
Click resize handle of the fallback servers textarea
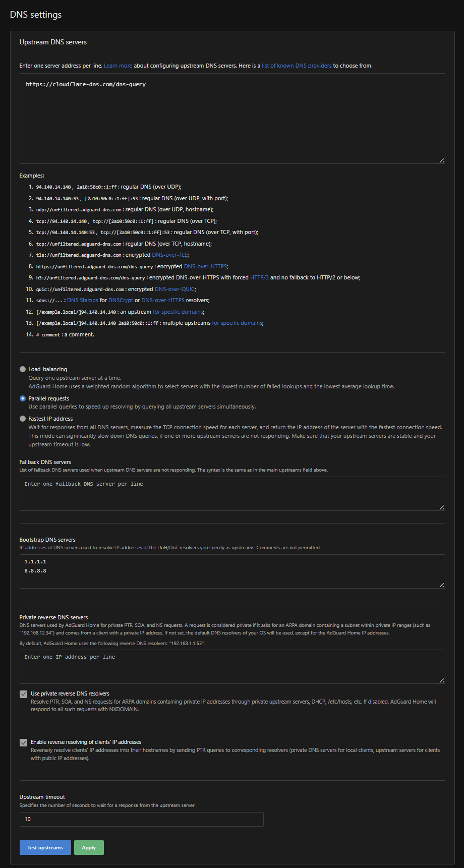[442, 507]
